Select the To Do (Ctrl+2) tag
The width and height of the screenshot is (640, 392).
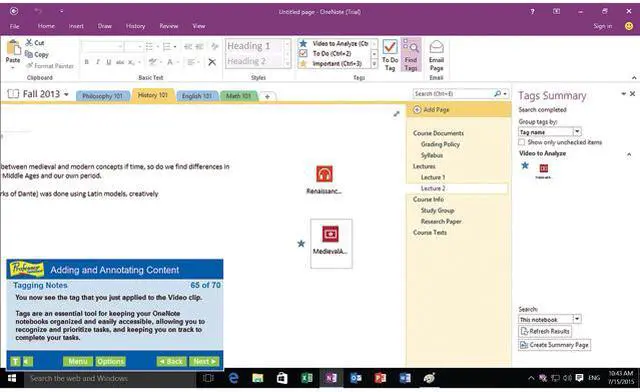tap(332, 53)
